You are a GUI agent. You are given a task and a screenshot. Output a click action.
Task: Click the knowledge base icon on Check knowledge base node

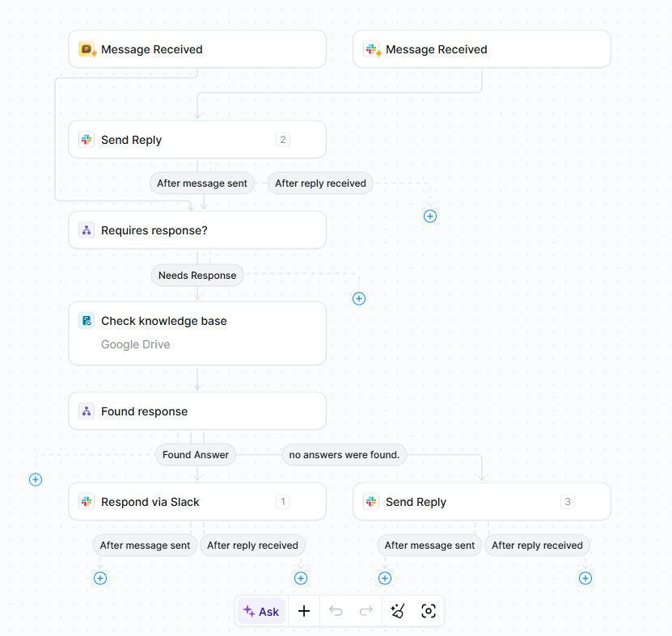coord(87,320)
